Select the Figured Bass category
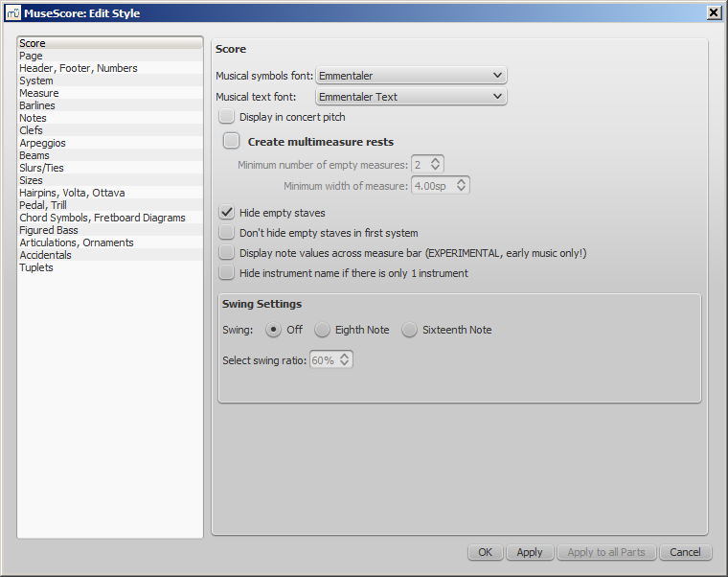Image resolution: width=728 pixels, height=577 pixels. (x=110, y=230)
